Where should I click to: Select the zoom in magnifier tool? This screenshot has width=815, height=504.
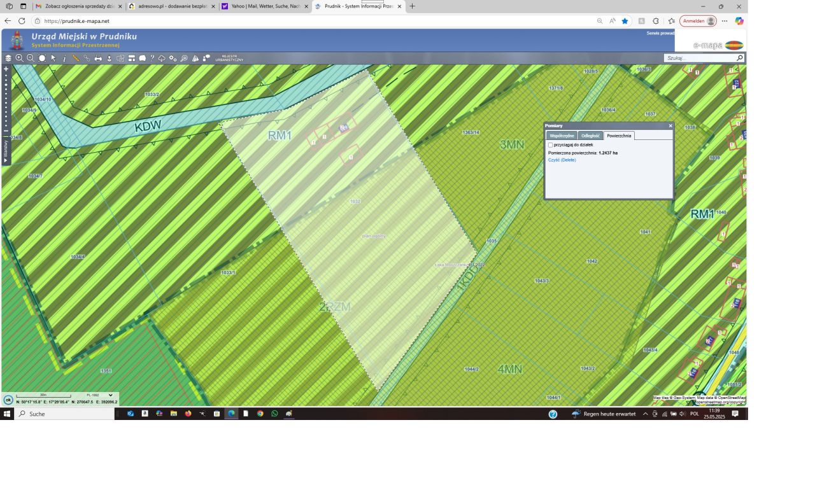(x=19, y=58)
